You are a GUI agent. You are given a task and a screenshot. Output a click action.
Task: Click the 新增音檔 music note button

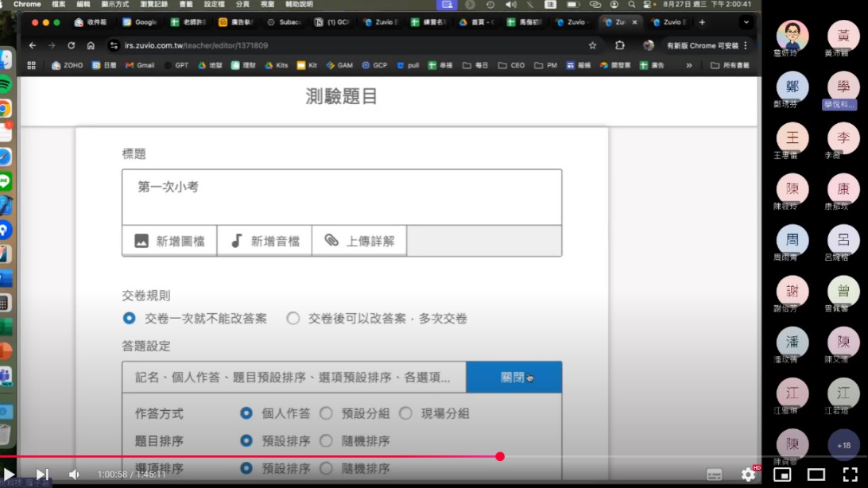[265, 241]
